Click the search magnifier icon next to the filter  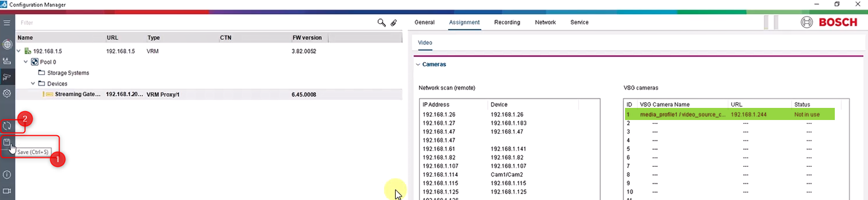coord(382,23)
